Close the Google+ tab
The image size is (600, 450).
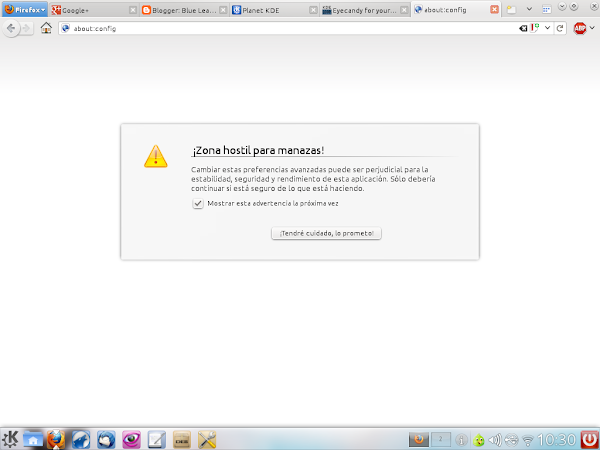132,10
